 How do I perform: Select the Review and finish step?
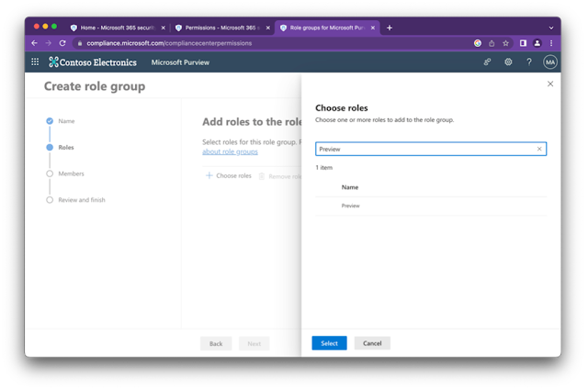coord(75,199)
